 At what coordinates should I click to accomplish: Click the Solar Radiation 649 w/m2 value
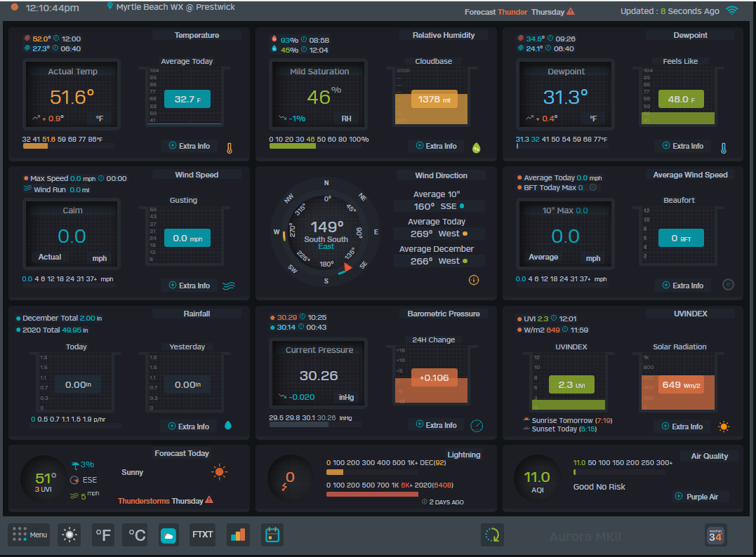[681, 384]
